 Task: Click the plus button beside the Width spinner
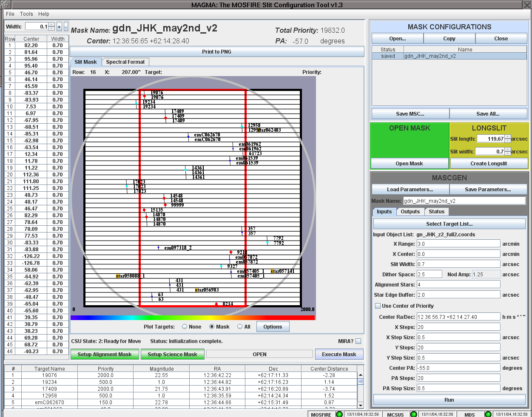coord(59,26)
